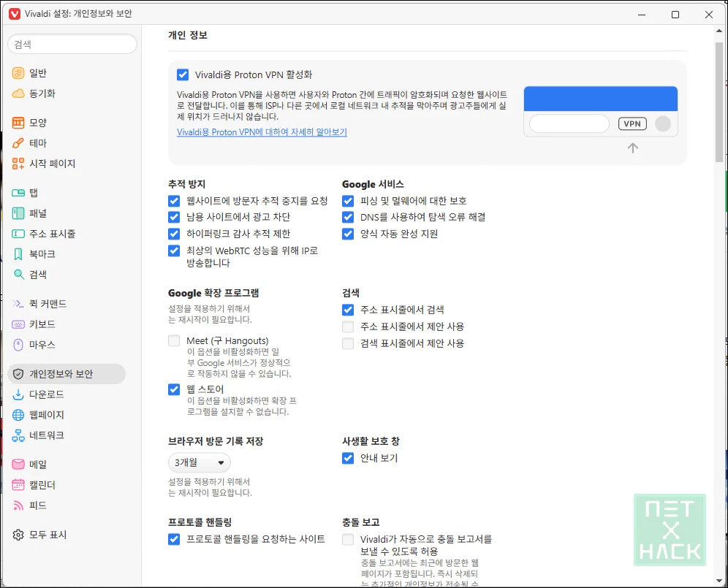The image size is (728, 588).
Task: Toggle 최상의 WebRTC 성능 checkbox
Action: pyautogui.click(x=174, y=251)
